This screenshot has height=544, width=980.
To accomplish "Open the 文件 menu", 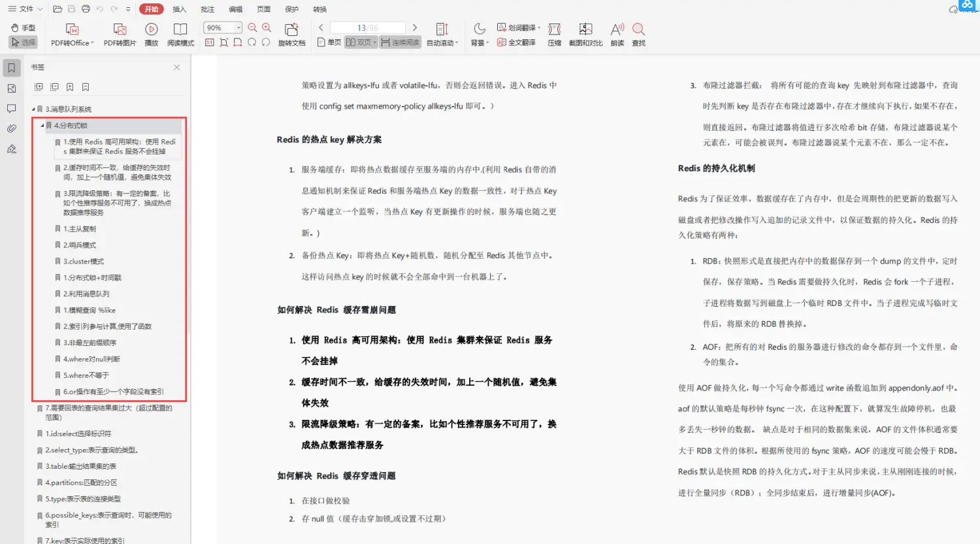I will point(25,9).
